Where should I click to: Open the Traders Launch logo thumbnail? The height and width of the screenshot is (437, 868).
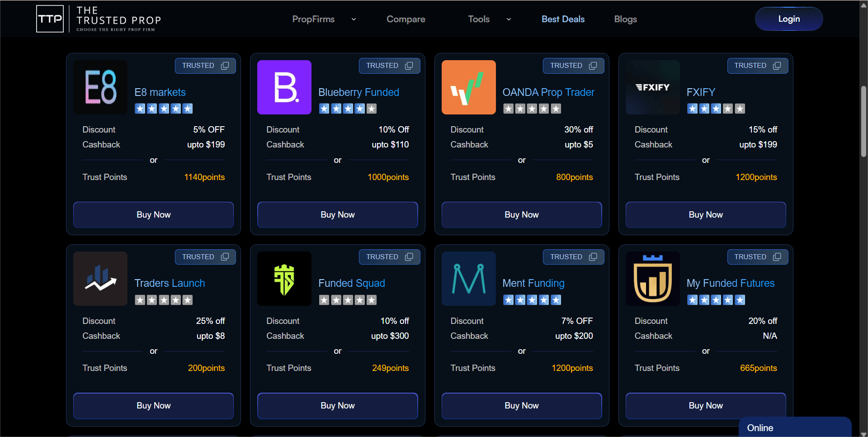(x=100, y=279)
